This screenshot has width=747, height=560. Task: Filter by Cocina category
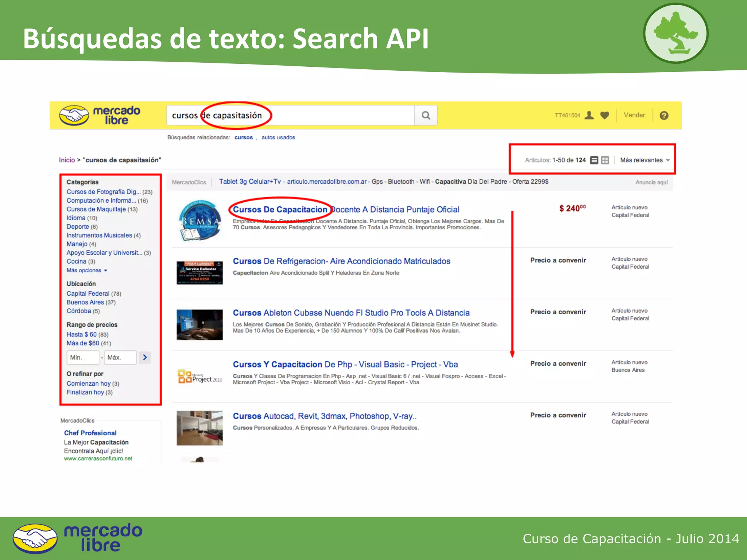77,261
